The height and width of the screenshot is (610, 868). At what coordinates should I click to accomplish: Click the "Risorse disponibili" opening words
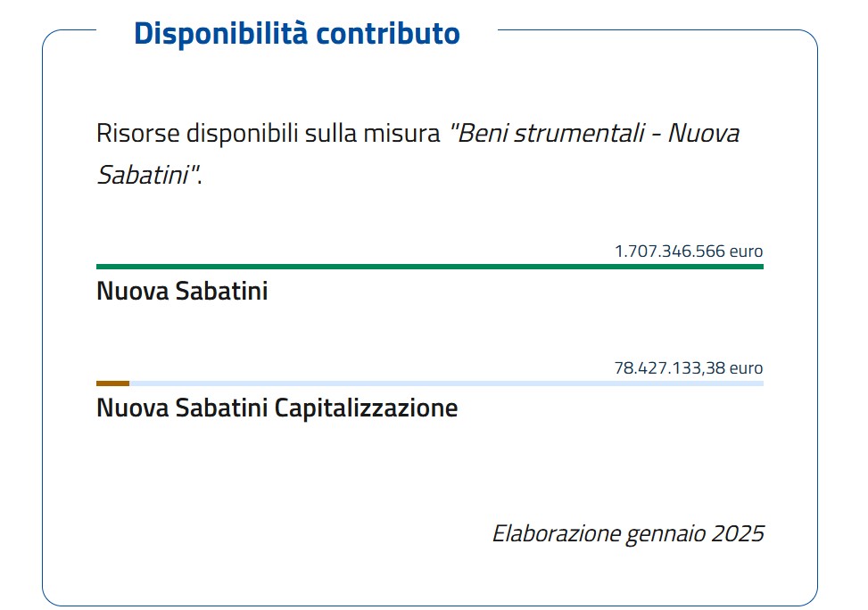[x=196, y=134]
